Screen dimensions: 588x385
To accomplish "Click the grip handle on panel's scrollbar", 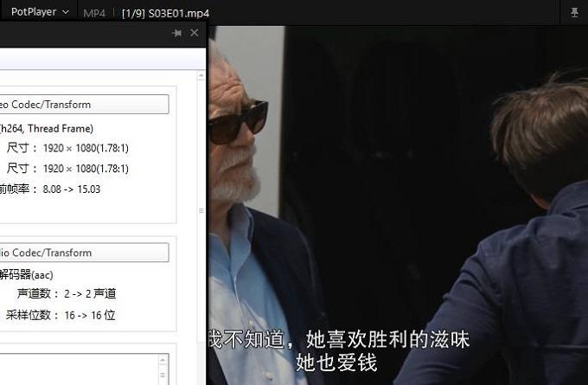I will [201, 210].
